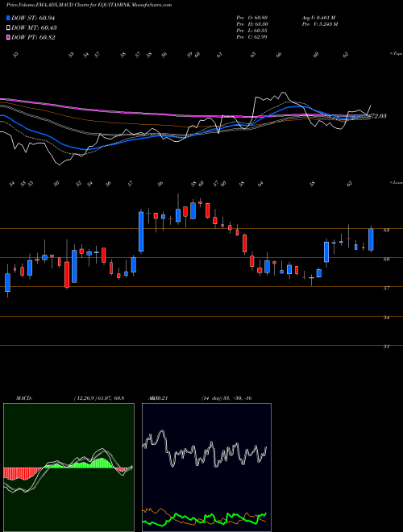The image size is (403, 532).
Task: Click the 'MACD:' panel heading
Action: (23, 398)
